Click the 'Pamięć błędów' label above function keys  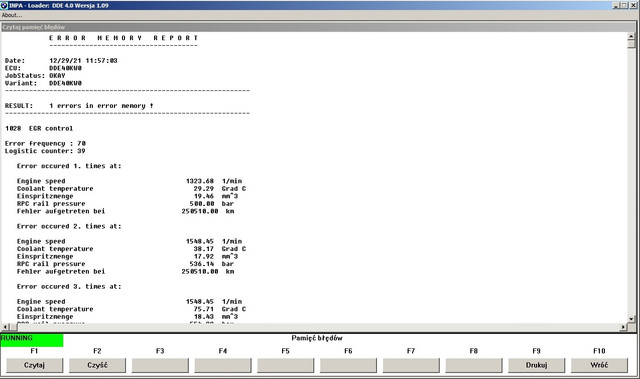[x=317, y=338]
